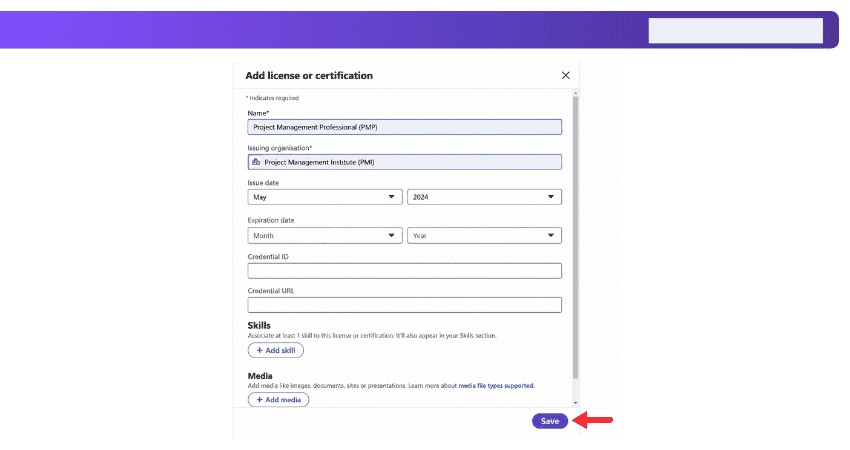The width and height of the screenshot is (850, 450).
Task: Click the Add media button
Action: 278,400
